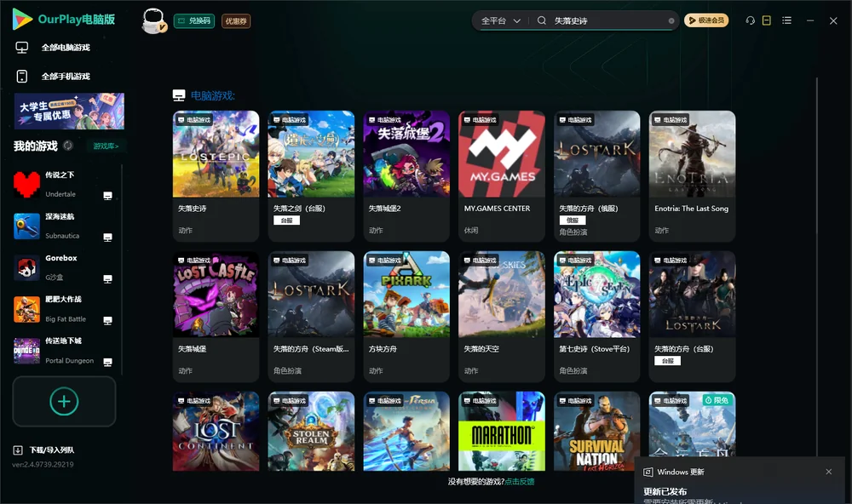The width and height of the screenshot is (852, 504).
Task: Open the 失落的天空 game card
Action: coord(502,317)
